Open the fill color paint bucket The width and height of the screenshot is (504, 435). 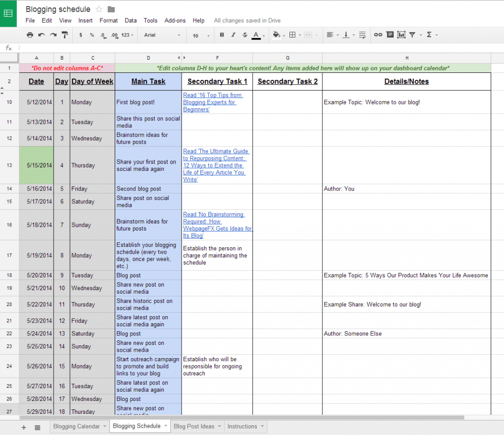coord(276,35)
